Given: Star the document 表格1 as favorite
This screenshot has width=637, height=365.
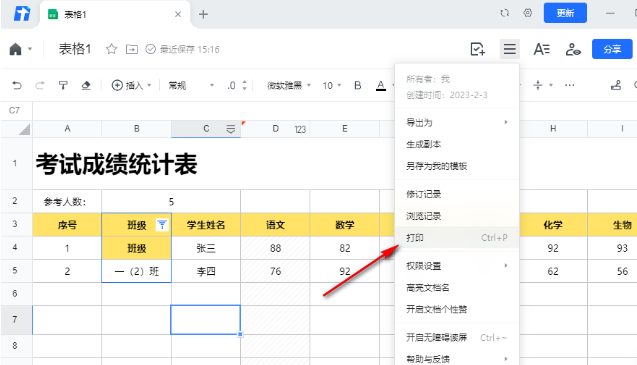Looking at the screenshot, I should coord(111,49).
